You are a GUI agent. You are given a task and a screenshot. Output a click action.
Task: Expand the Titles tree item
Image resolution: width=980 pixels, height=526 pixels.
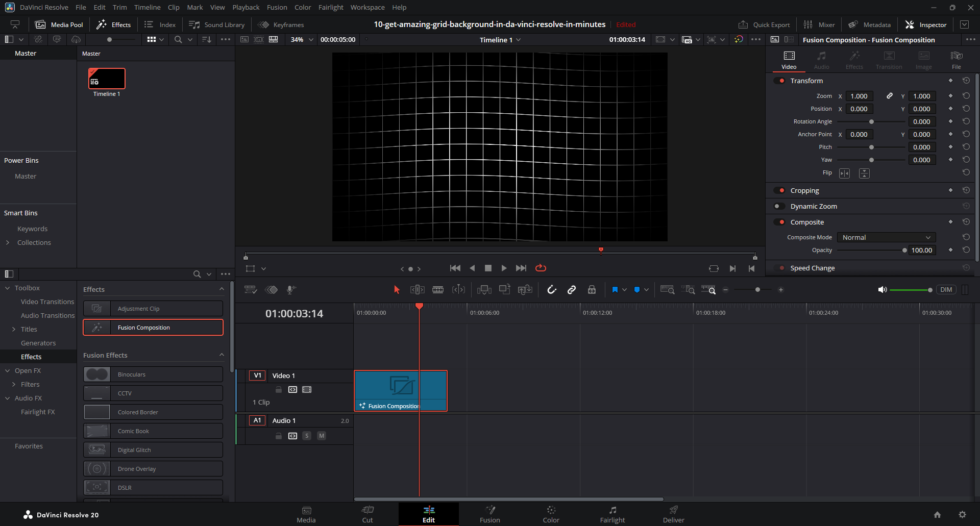(14, 330)
